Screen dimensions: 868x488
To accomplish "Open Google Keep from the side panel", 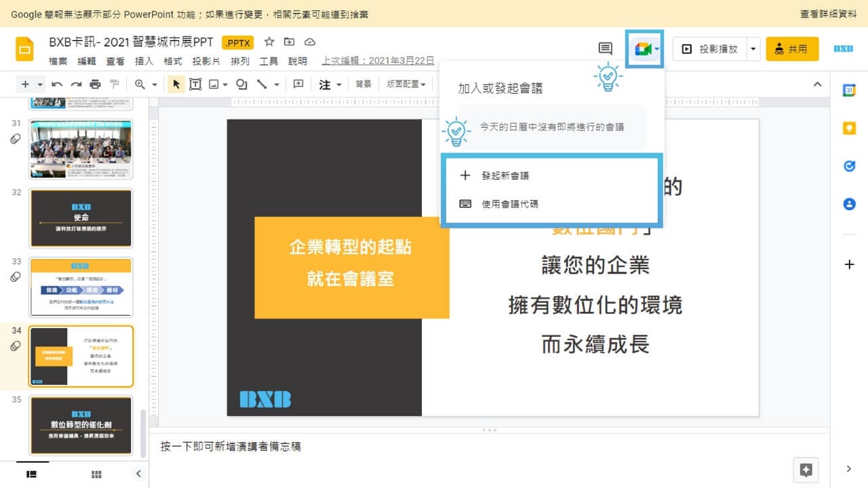I will [x=849, y=128].
